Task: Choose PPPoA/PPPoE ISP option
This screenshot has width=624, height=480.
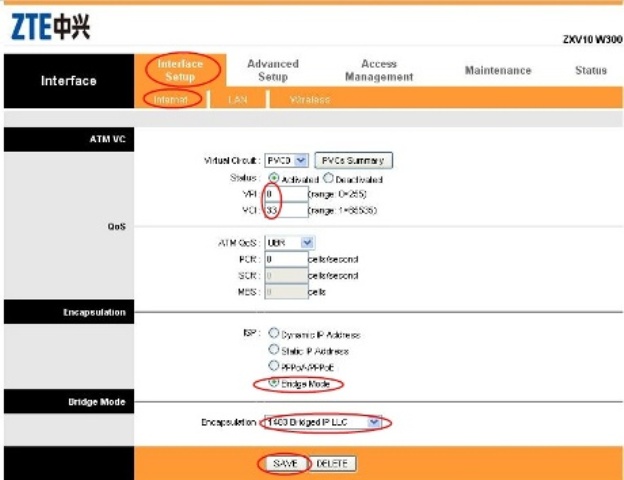Action: [273, 365]
